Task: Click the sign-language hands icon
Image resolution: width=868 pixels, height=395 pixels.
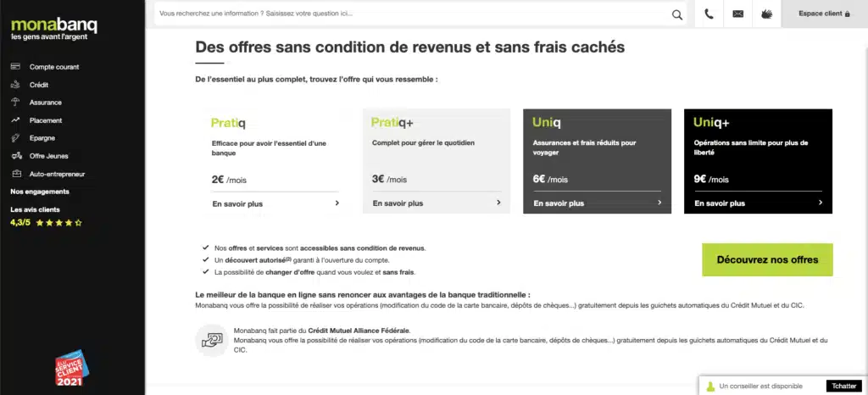Action: click(x=766, y=14)
